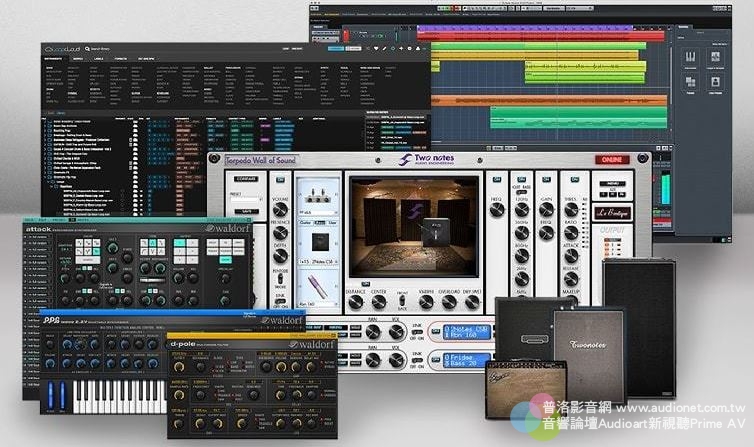This screenshot has width=754, height=447.
Task: Click the VARIPHI knob in Torpedo
Action: tap(426, 302)
